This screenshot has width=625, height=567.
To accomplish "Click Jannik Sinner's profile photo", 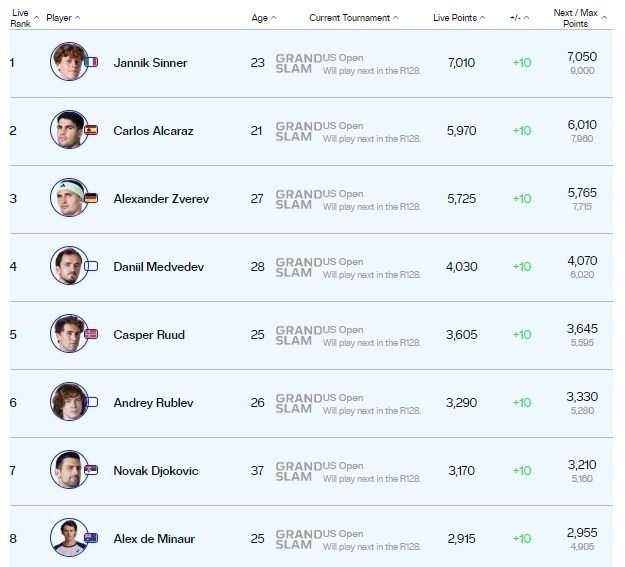I will [69, 62].
